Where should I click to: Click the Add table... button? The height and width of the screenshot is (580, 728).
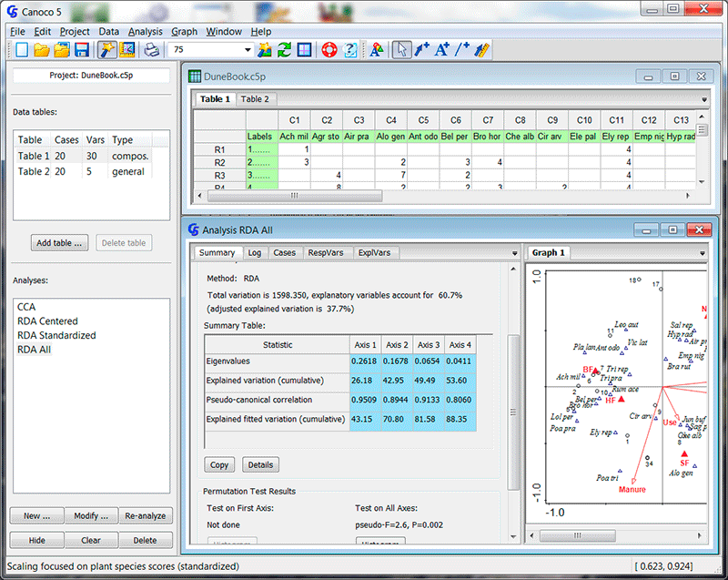click(x=59, y=243)
